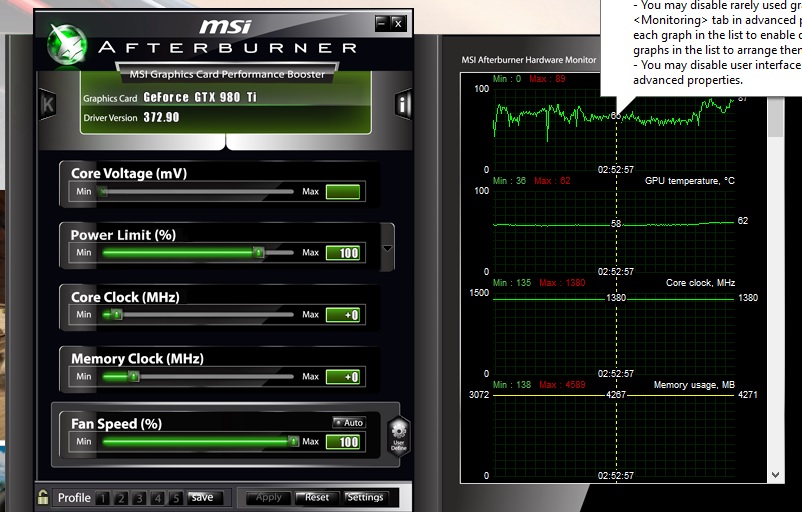Viewport: 802px width, 512px height.
Task: Click the User Define fan gear icon
Action: [x=398, y=437]
